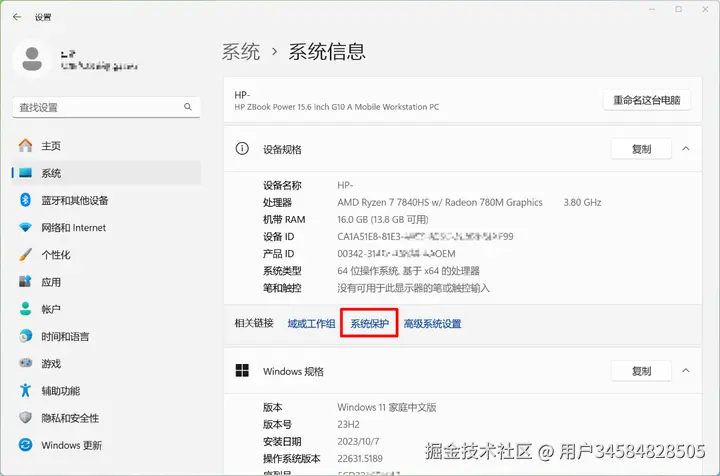This screenshot has width=720, height=476.
Task: Click the 产品 ID value text
Action: pos(396,253)
